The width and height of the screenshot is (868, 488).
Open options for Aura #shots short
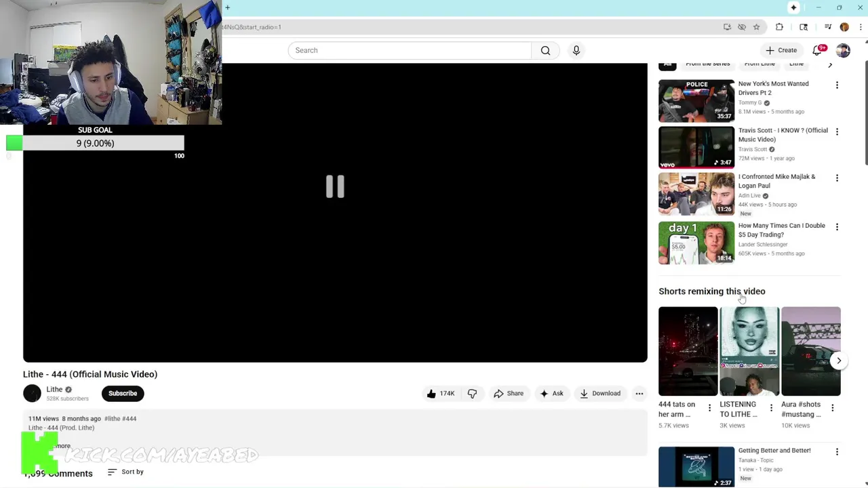(833, 408)
